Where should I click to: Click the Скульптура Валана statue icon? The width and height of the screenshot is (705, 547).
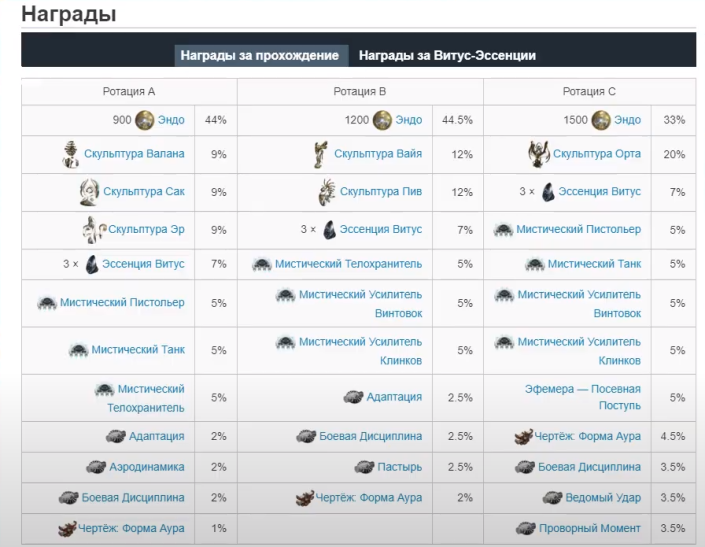(x=71, y=154)
